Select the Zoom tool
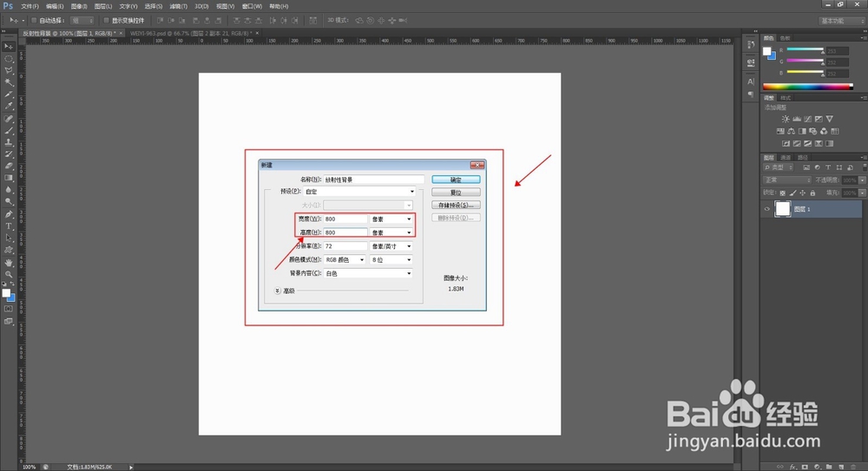The image size is (868, 471). [9, 274]
